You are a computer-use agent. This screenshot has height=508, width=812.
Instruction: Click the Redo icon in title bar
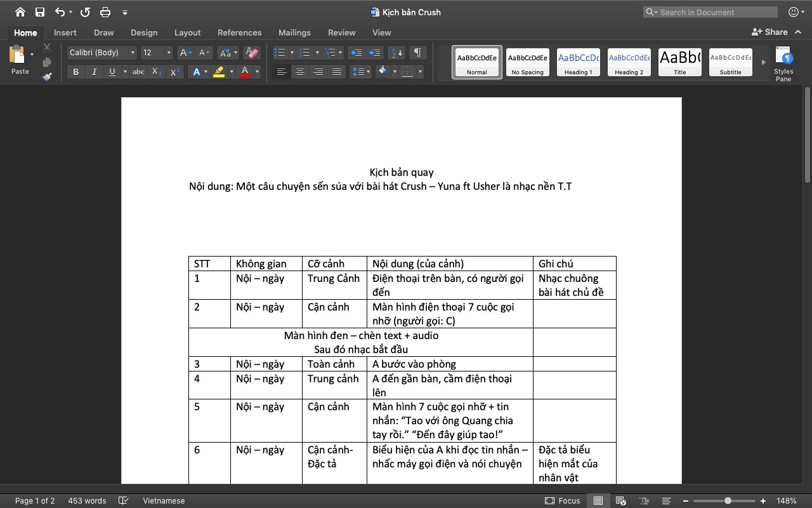[x=85, y=12]
